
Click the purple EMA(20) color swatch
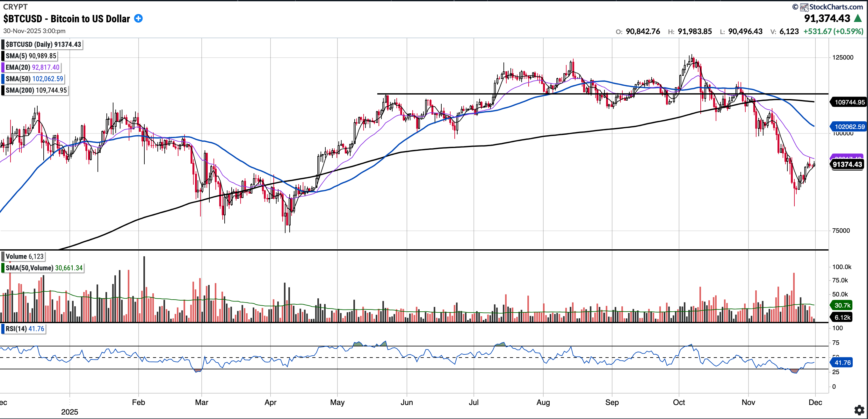click(x=3, y=67)
